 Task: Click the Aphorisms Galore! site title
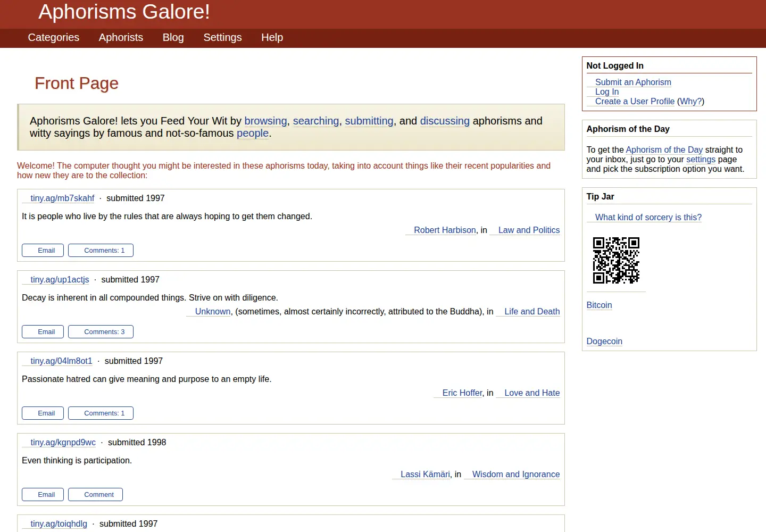pyautogui.click(x=124, y=12)
